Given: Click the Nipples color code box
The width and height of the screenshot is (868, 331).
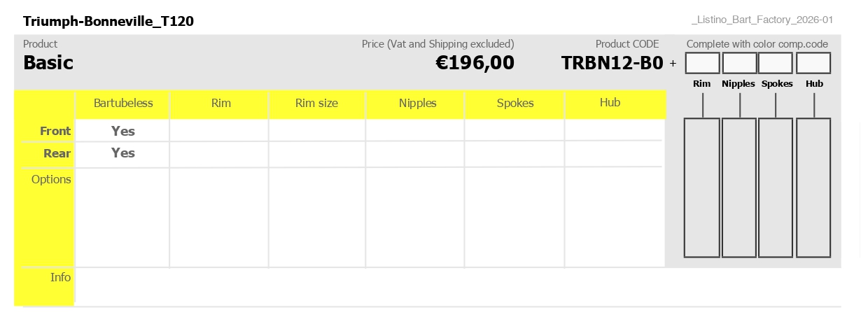Looking at the screenshot, I should (739, 63).
